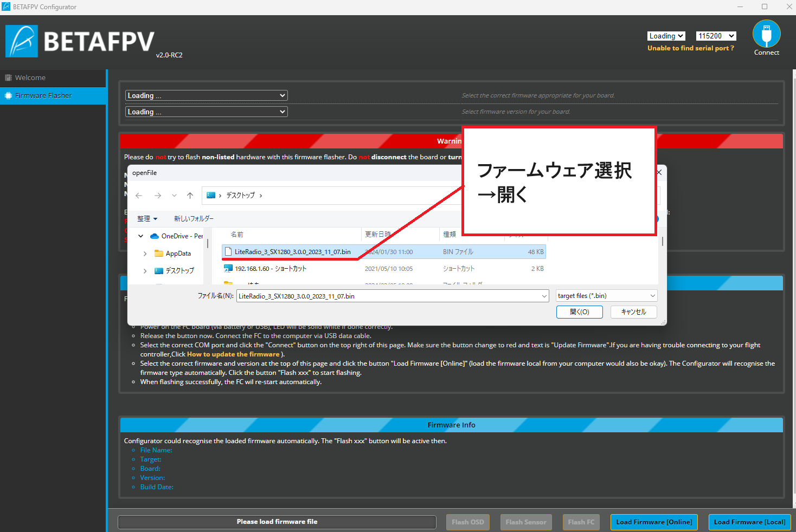Open the 整理 menu in file dialog
The height and width of the screenshot is (532, 796).
(147, 219)
